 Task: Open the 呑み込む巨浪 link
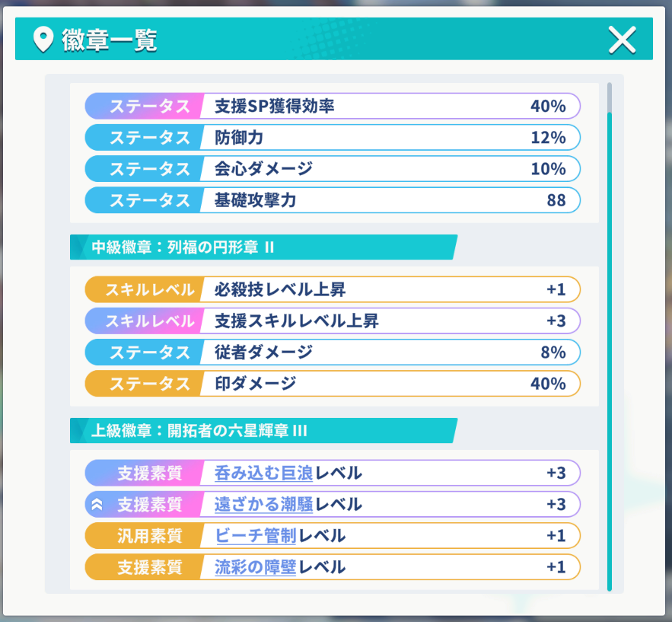[x=263, y=473]
